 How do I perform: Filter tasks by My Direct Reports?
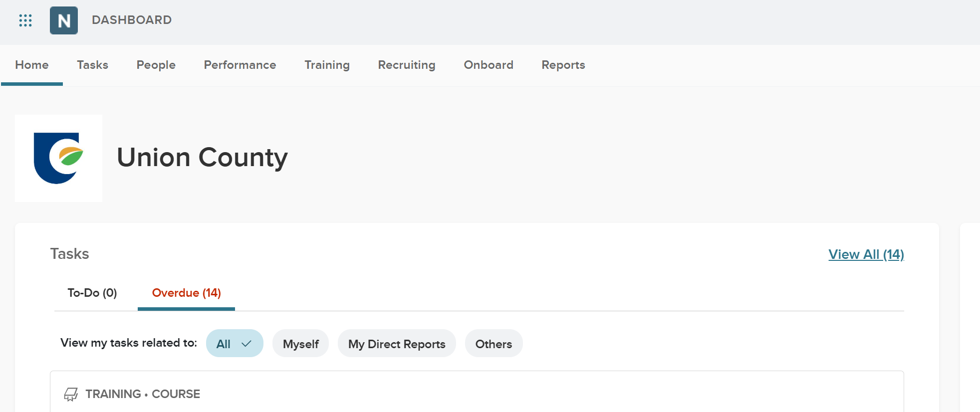pyautogui.click(x=396, y=344)
